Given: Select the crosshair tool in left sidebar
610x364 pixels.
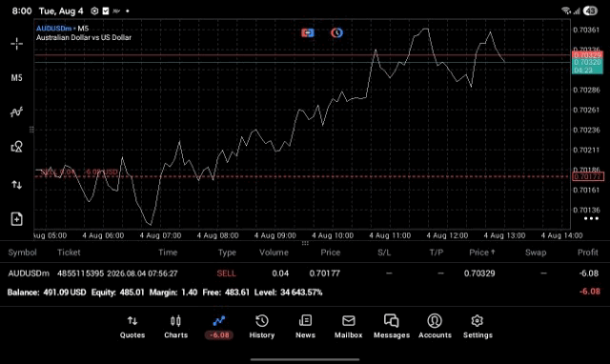Looking at the screenshot, I should [x=17, y=44].
